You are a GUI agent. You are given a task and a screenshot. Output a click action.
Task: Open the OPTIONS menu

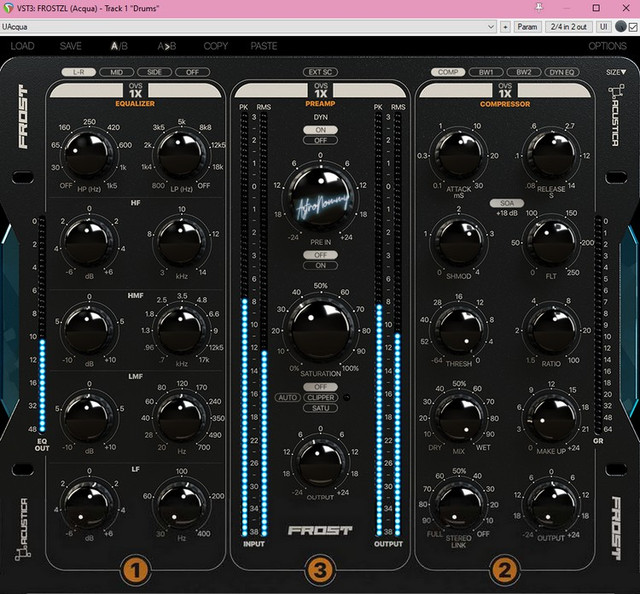(607, 46)
